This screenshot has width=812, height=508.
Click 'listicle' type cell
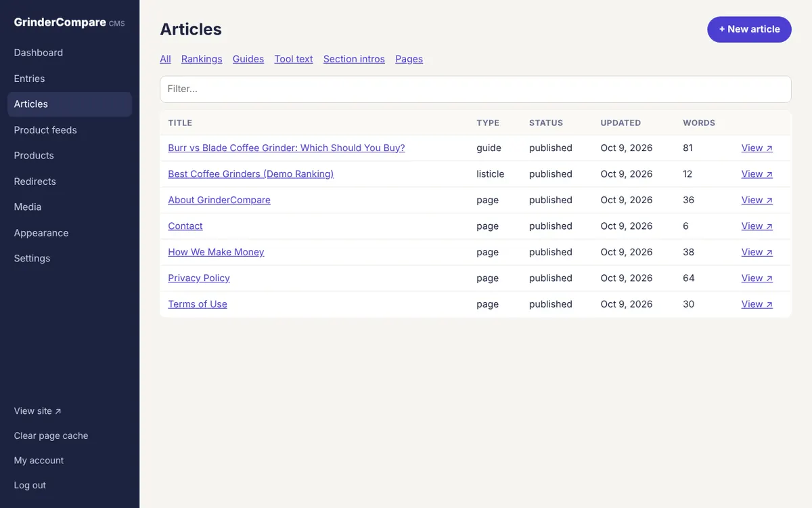click(x=491, y=174)
